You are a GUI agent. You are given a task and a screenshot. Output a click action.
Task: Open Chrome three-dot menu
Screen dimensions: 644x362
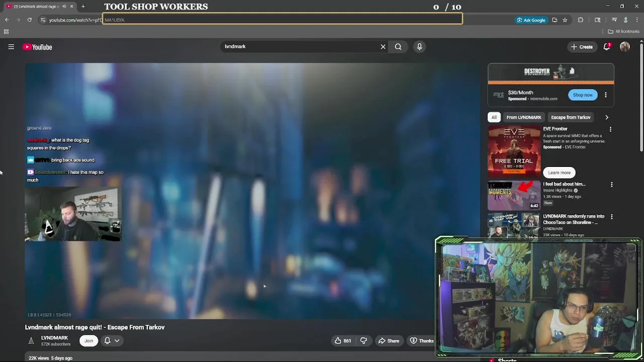click(637, 20)
